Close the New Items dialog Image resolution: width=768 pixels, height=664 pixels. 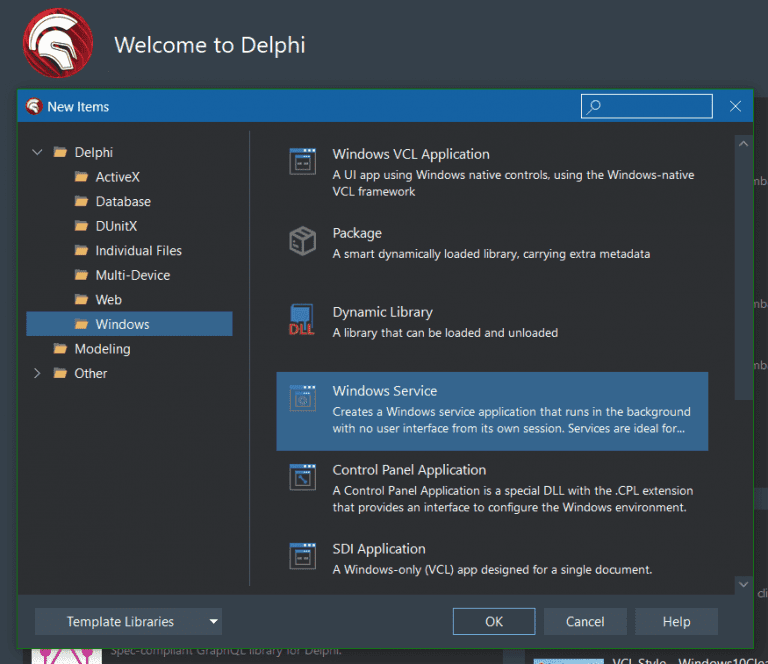[x=735, y=106]
